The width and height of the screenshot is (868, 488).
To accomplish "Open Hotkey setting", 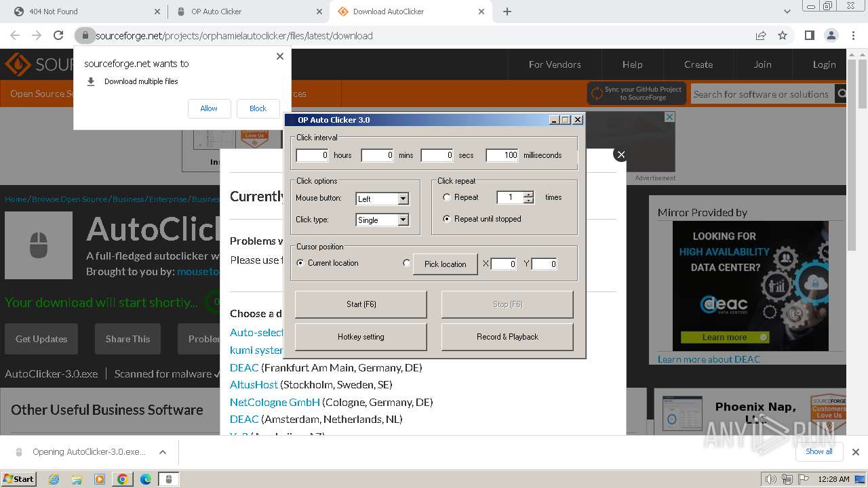I will pyautogui.click(x=361, y=337).
